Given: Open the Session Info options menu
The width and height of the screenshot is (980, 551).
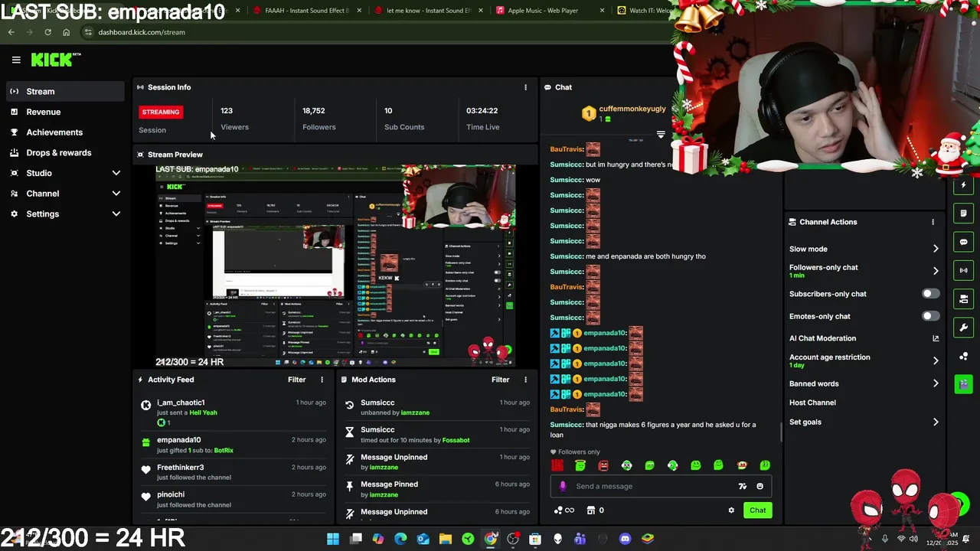Looking at the screenshot, I should [x=525, y=87].
